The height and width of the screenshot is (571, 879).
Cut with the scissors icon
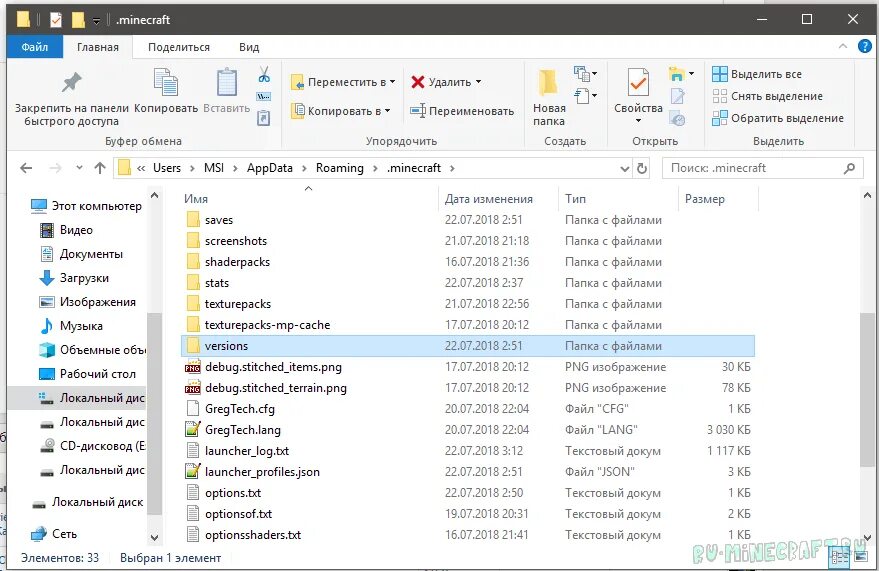pyautogui.click(x=264, y=75)
